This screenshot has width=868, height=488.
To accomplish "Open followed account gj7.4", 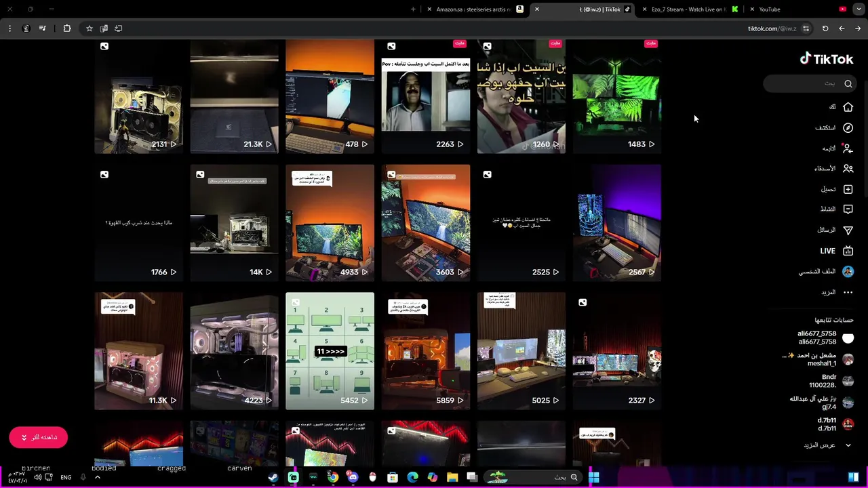I will coord(823,403).
